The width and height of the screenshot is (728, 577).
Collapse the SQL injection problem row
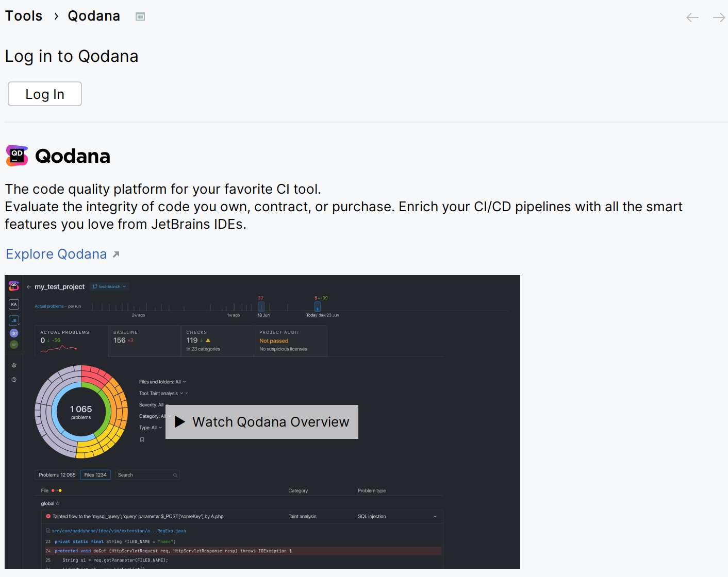click(435, 516)
